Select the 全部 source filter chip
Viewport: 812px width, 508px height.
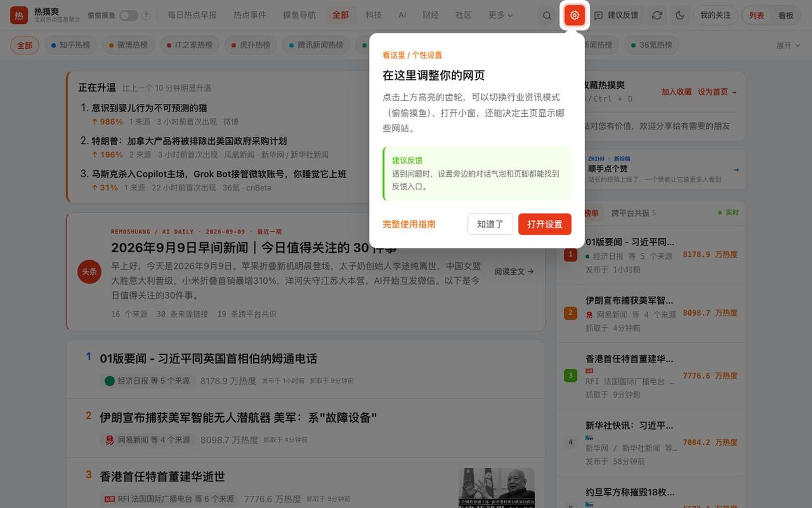click(x=24, y=45)
